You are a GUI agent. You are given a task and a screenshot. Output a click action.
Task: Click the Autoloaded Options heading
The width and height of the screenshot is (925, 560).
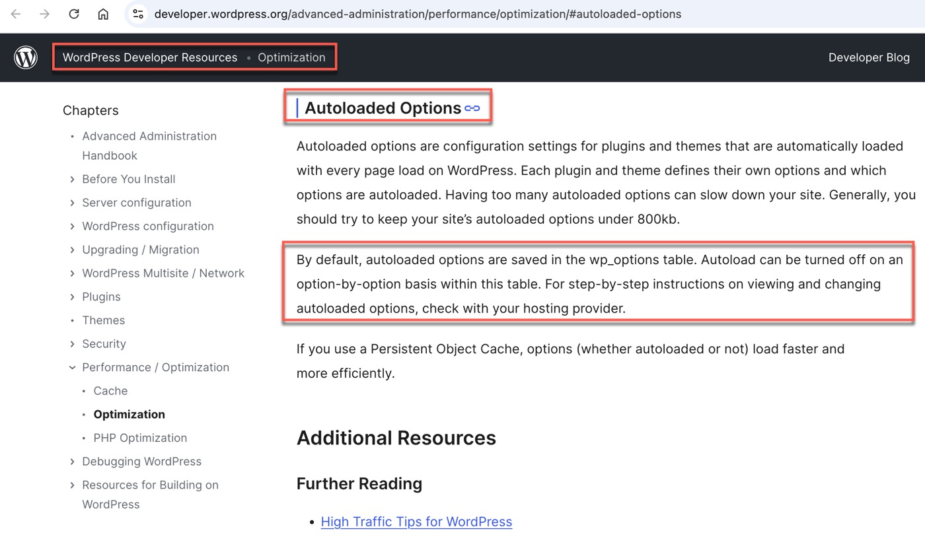tap(383, 108)
